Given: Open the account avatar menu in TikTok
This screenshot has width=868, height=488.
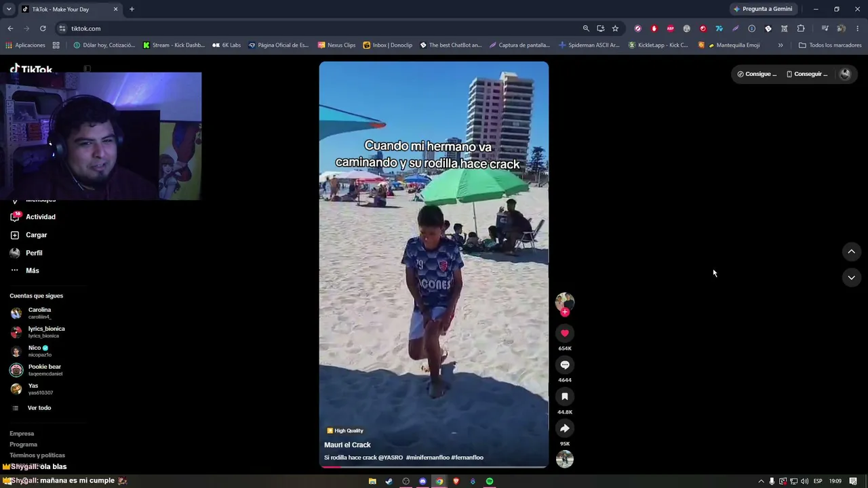Looking at the screenshot, I should point(845,74).
